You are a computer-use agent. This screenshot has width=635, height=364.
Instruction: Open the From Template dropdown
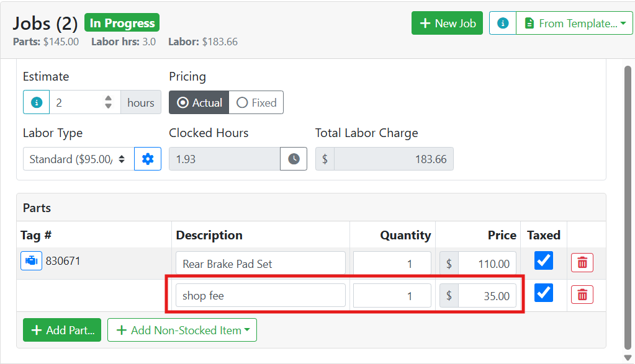click(574, 23)
